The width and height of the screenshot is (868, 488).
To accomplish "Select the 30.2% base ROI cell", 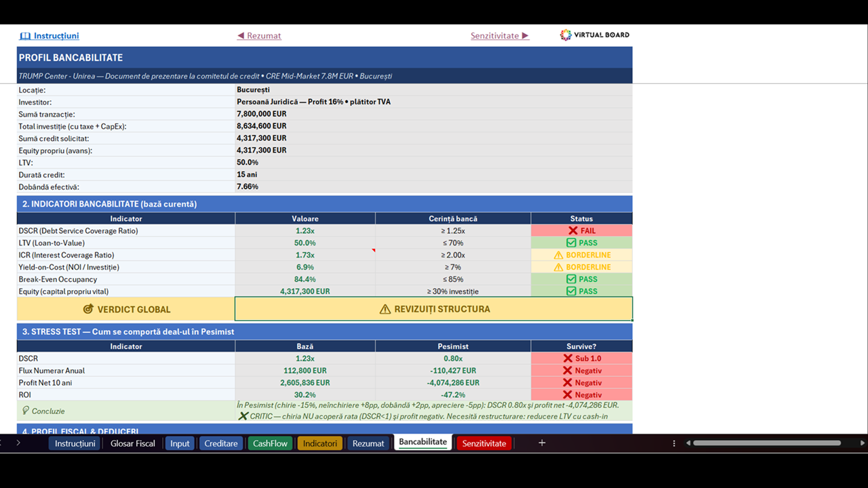I will 305,395.
